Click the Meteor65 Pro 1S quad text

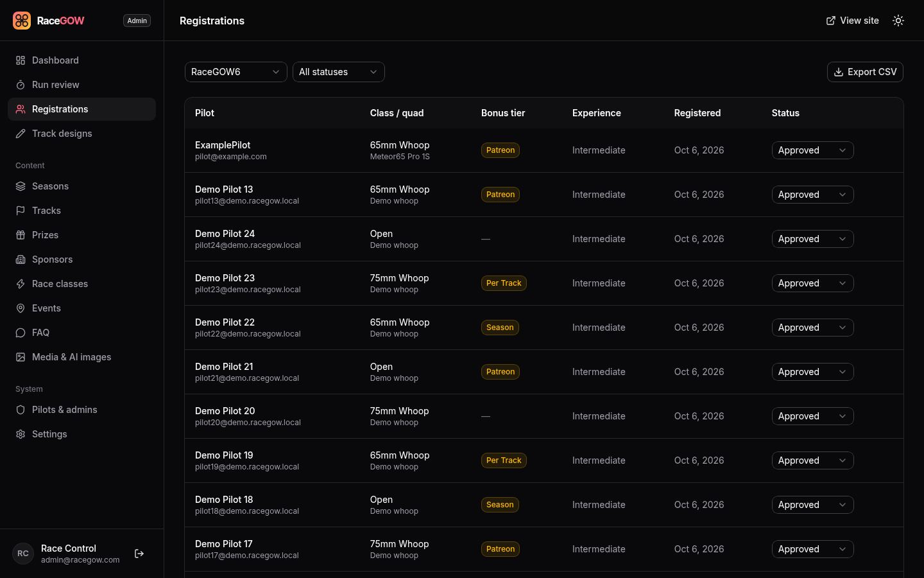tap(400, 157)
